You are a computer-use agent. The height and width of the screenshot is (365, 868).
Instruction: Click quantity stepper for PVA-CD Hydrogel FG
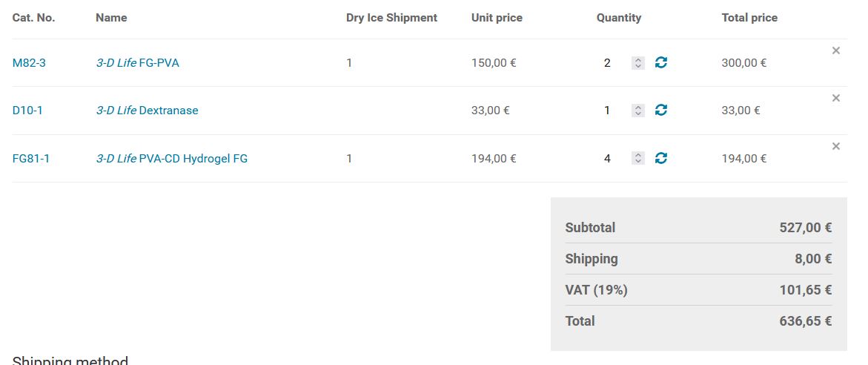click(x=637, y=158)
